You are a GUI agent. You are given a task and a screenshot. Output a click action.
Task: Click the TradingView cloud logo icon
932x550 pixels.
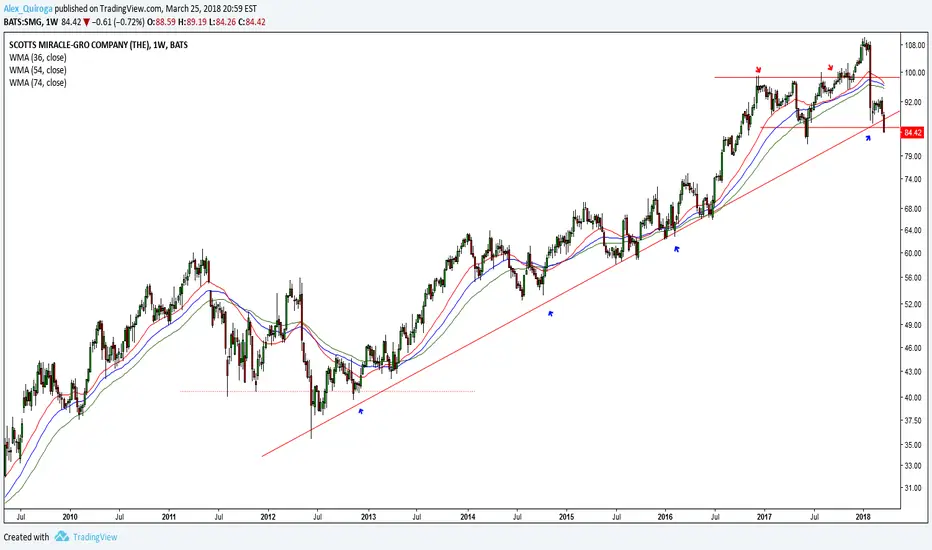(x=62, y=536)
